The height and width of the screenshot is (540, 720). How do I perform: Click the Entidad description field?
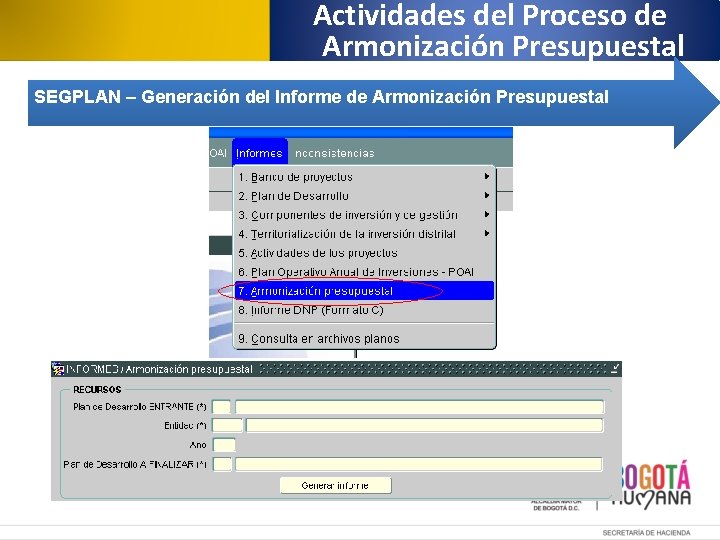tap(424, 426)
